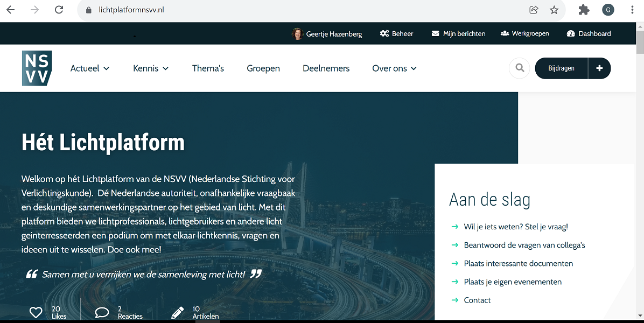Open the Actueel menu
Viewport: 644px width, 323px height.
[85, 68]
